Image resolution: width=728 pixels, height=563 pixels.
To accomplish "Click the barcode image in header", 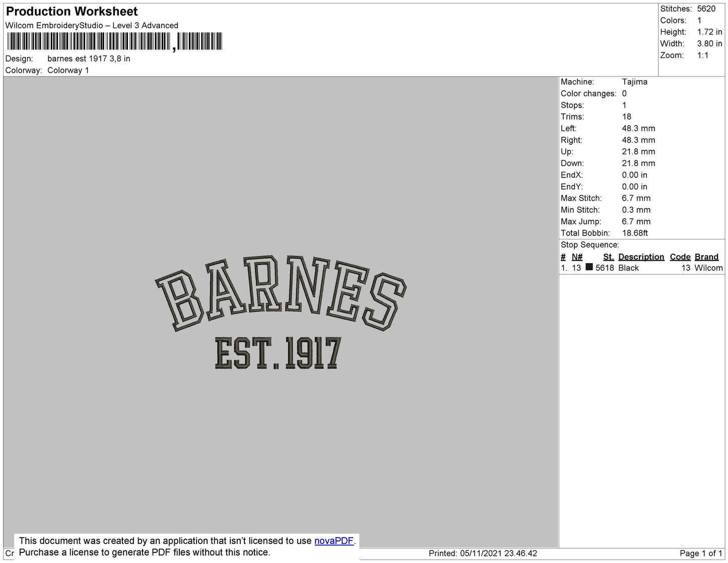I will (114, 41).
